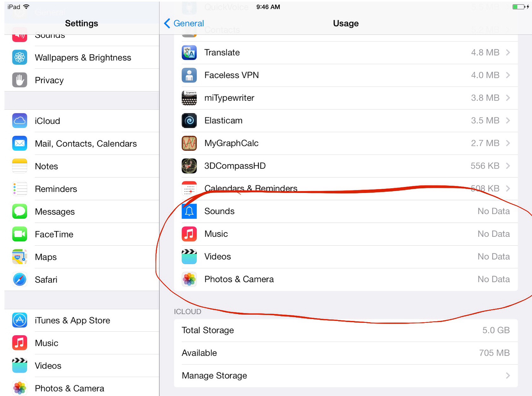Tap the ICLOUD section header

[x=187, y=312]
